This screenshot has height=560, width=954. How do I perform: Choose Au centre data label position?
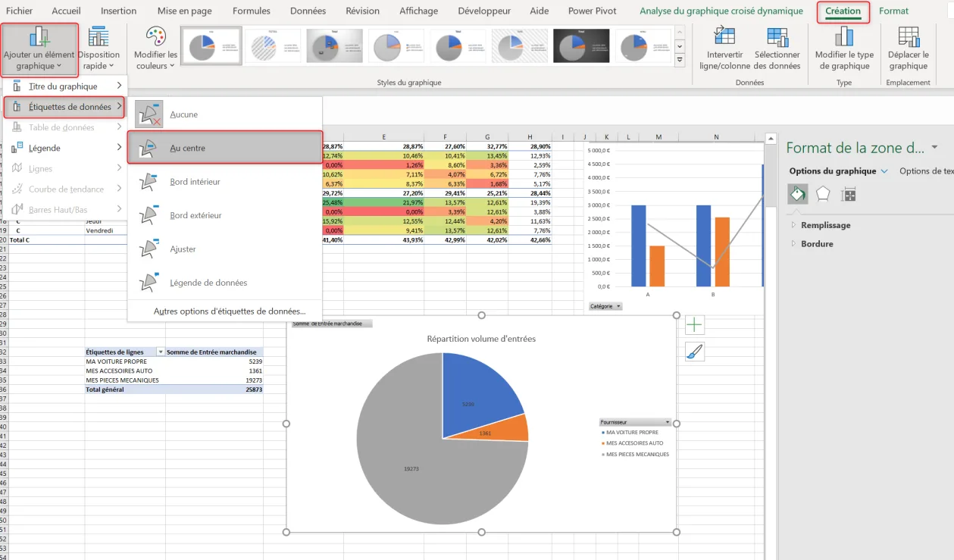225,148
